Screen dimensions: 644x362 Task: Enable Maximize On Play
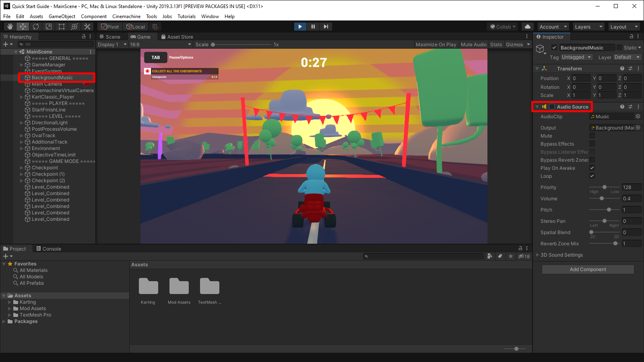(x=436, y=44)
